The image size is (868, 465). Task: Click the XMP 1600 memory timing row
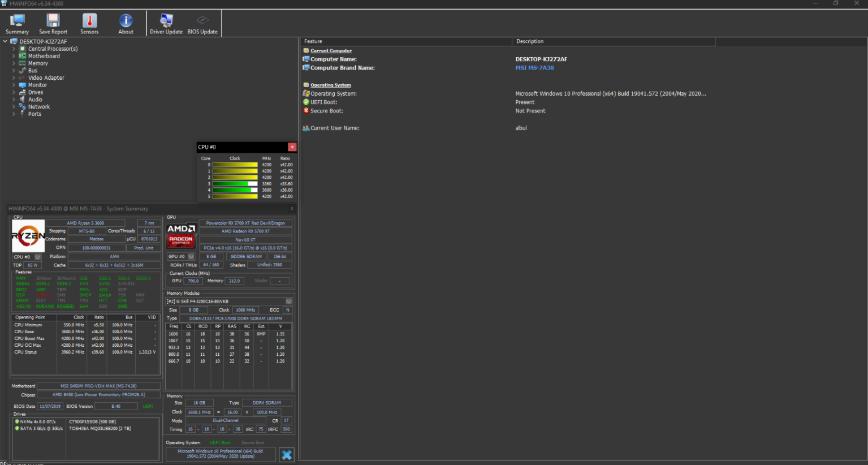pos(228,334)
